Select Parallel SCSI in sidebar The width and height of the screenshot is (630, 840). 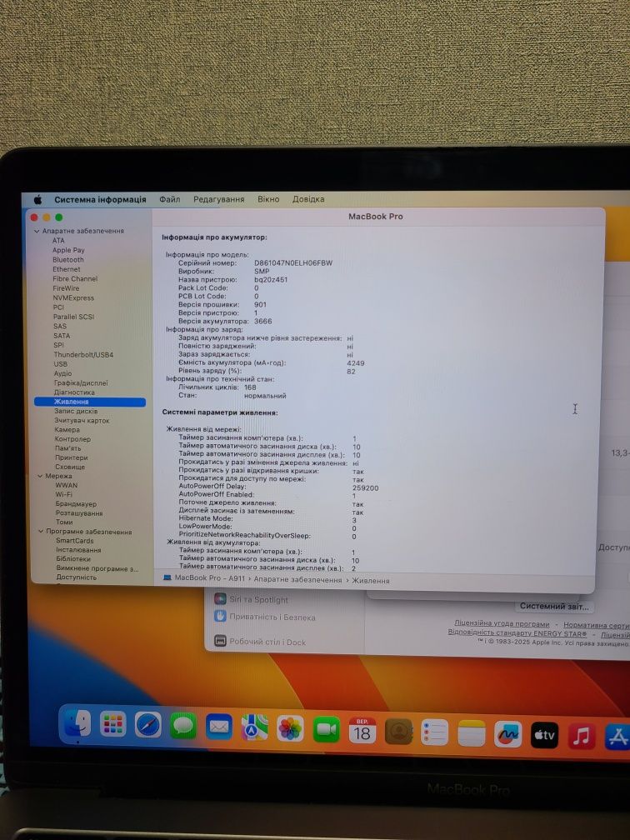tap(73, 317)
